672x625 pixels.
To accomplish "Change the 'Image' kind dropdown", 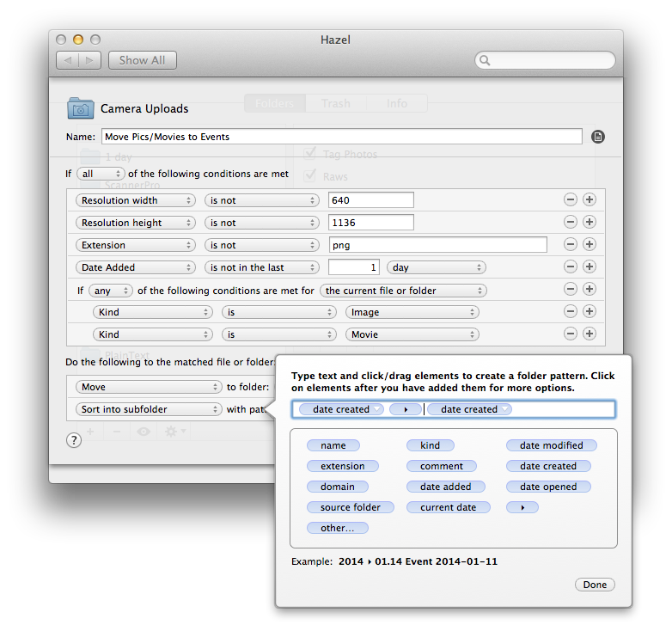I will point(412,312).
